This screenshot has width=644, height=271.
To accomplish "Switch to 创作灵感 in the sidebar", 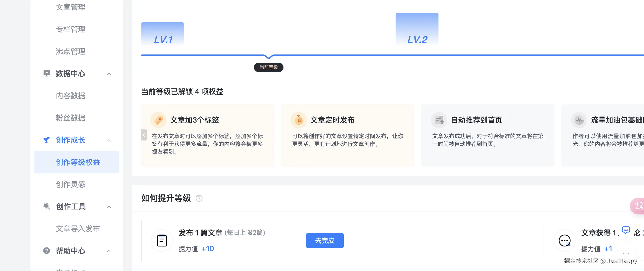I will (x=71, y=184).
